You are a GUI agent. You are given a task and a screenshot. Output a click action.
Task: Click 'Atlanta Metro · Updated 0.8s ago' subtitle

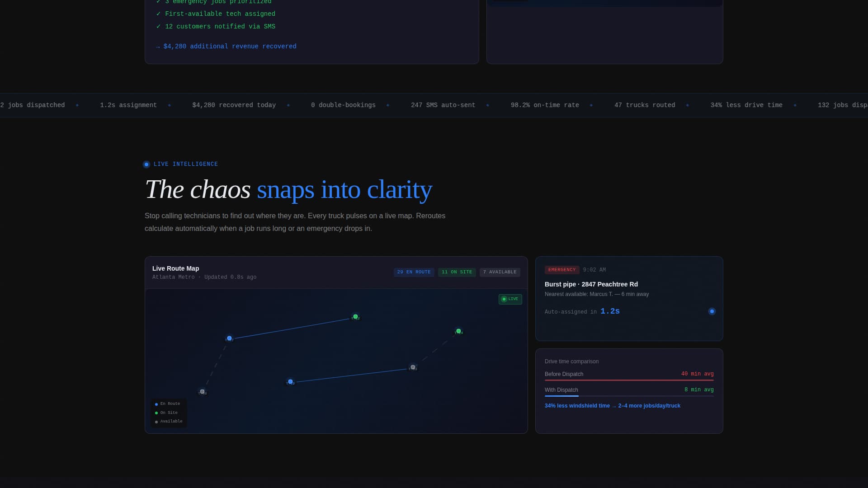[x=204, y=277]
